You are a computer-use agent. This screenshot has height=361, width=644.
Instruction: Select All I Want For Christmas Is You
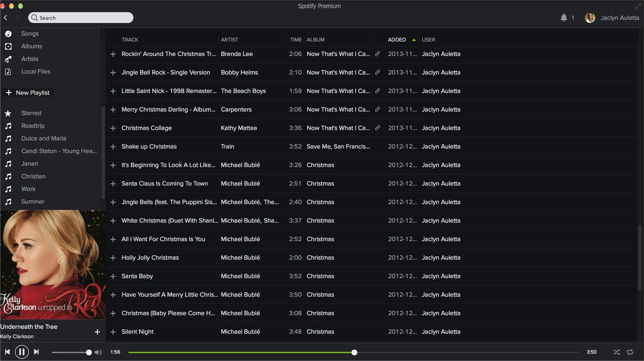click(163, 239)
